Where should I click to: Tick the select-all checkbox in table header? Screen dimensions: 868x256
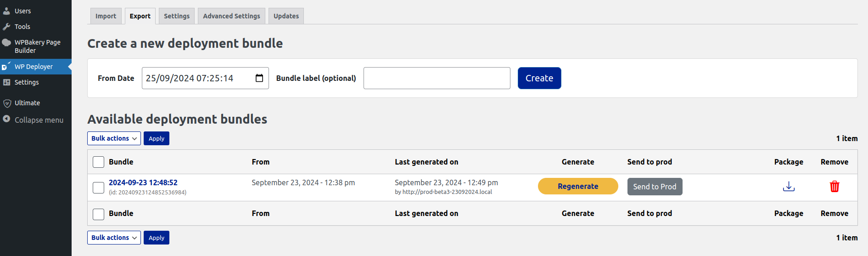click(98, 162)
